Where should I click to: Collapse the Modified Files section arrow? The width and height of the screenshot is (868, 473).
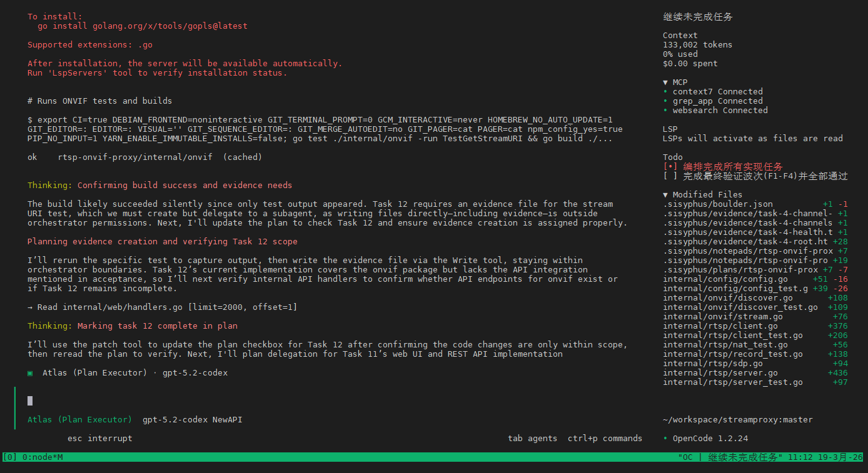(x=665, y=195)
